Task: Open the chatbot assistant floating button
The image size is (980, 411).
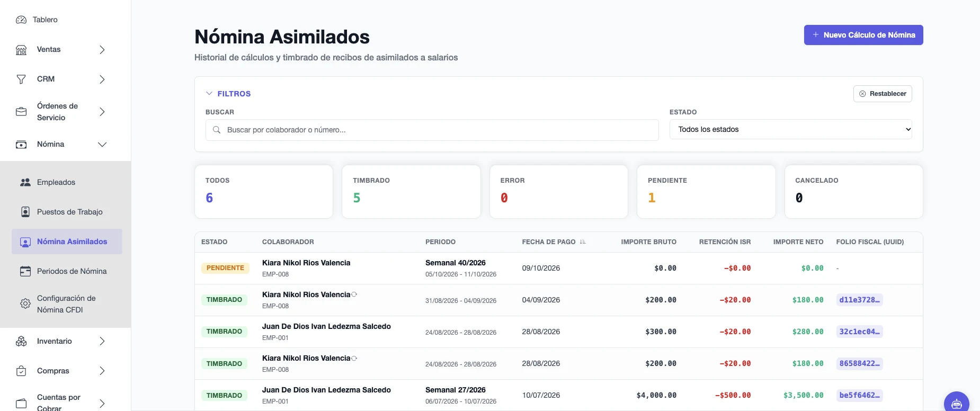Action: tap(957, 404)
